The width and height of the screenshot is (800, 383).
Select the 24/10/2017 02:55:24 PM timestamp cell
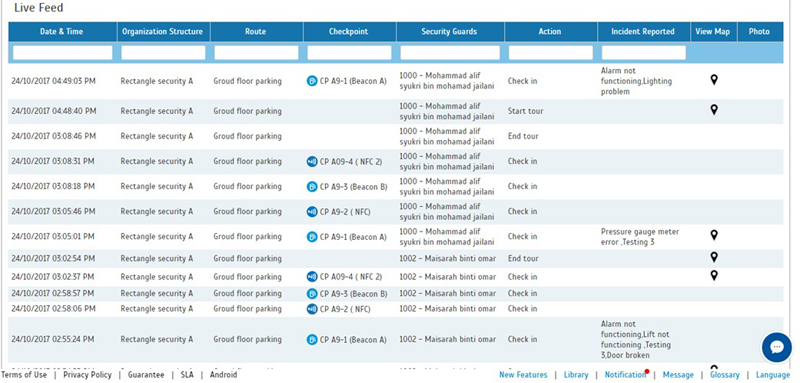click(x=54, y=340)
